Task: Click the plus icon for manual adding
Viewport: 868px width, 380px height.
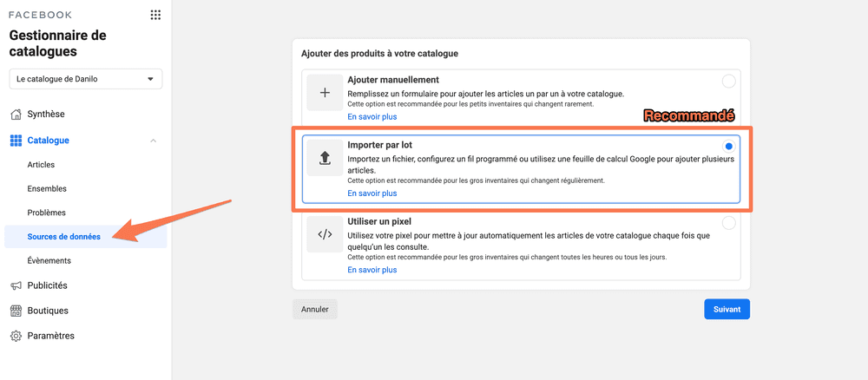Action: click(325, 92)
